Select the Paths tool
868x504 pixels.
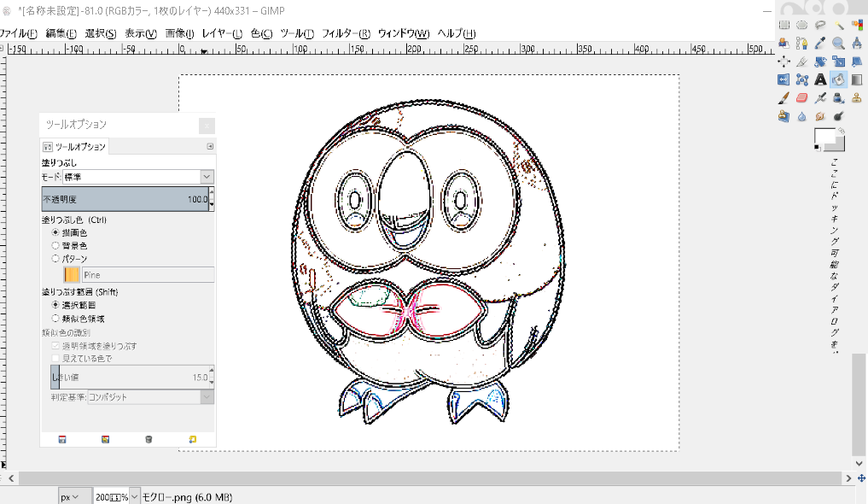[802, 44]
